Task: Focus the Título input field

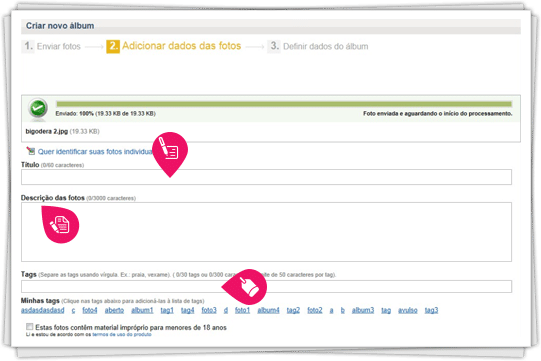Action: [x=266, y=177]
